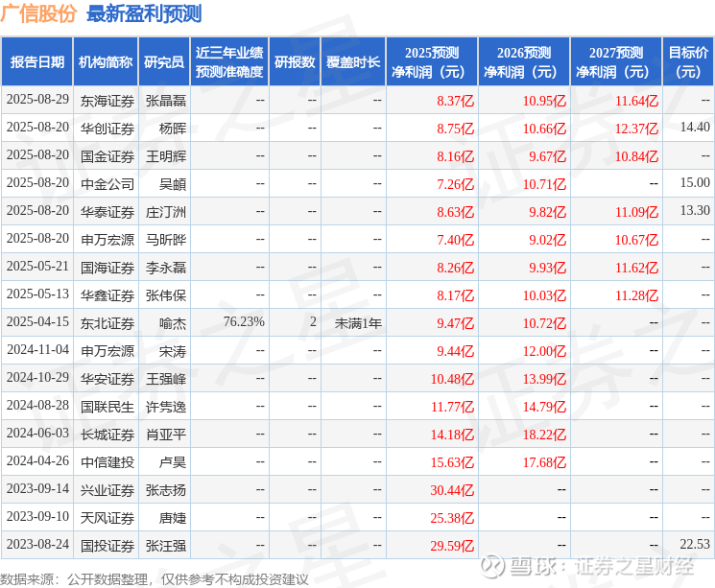Click the target price 13.30

click(x=695, y=211)
